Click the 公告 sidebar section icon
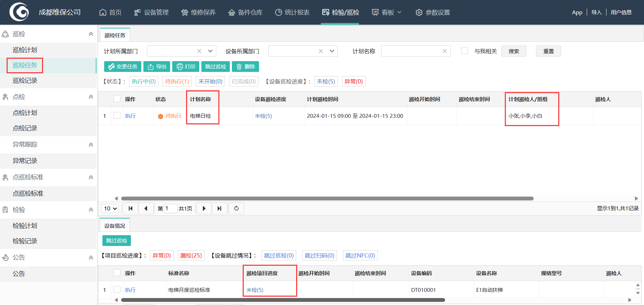644x305 pixels. tap(5, 257)
